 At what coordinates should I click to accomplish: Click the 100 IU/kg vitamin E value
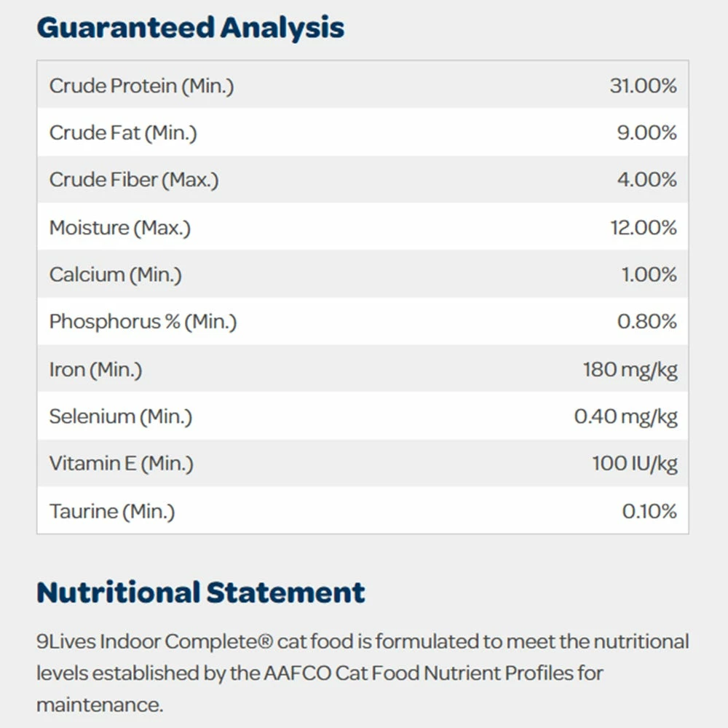click(634, 463)
